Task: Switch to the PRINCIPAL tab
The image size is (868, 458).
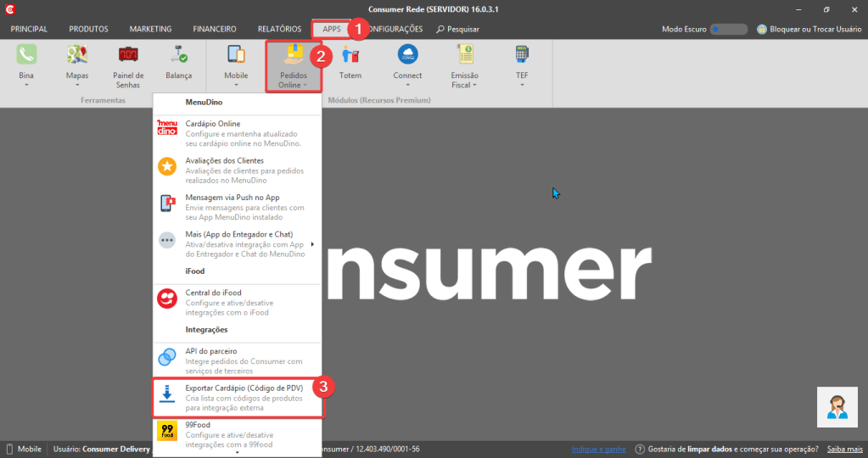Action: coord(29,29)
